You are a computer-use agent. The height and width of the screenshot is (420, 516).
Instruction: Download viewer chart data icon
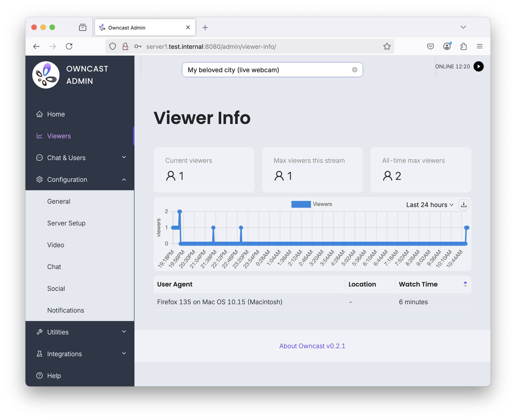click(464, 205)
